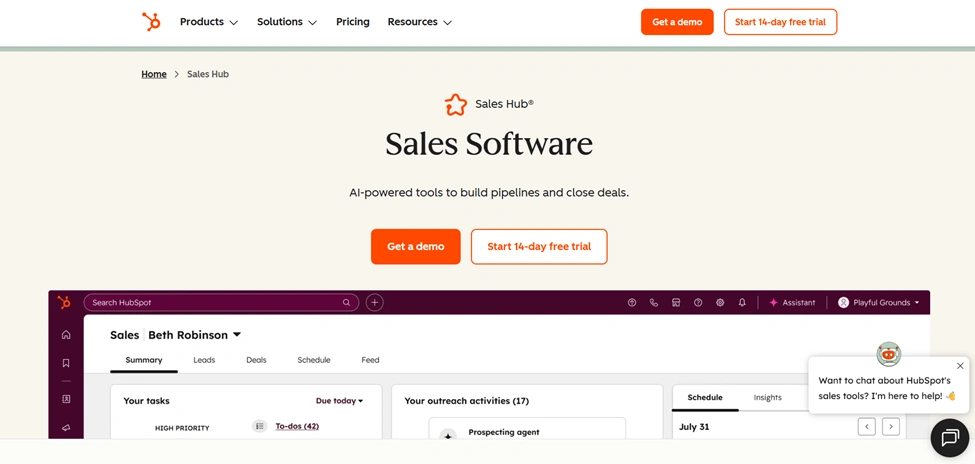
Task: Click the To-dos (42) link
Action: (x=297, y=426)
